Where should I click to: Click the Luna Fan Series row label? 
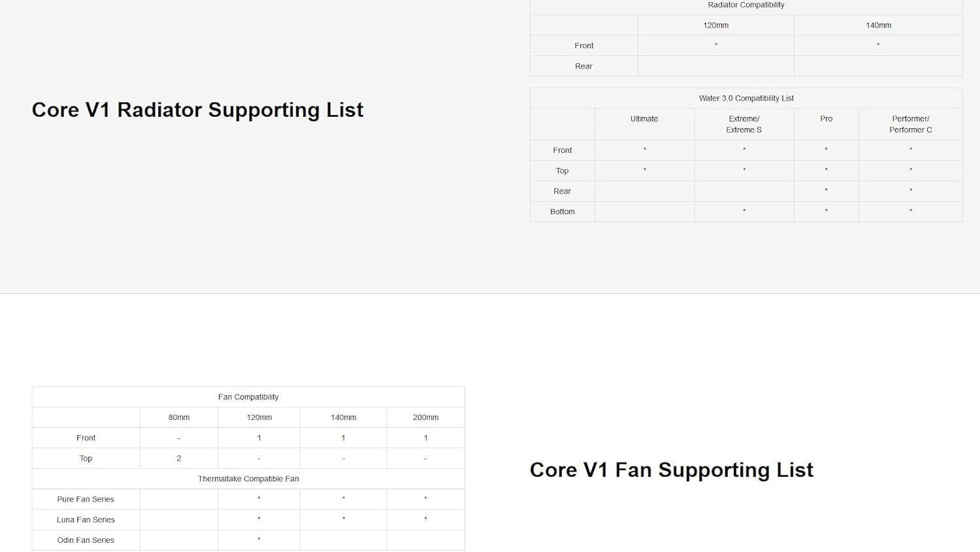point(86,520)
